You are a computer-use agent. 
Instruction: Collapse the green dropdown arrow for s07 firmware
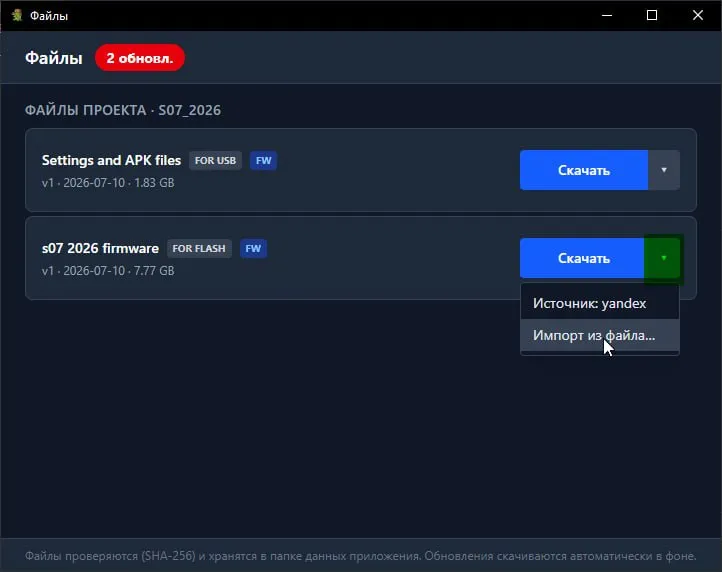pyautogui.click(x=663, y=258)
